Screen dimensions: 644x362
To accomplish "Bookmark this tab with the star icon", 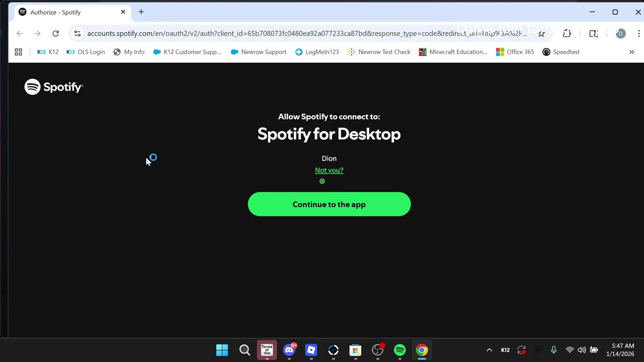I will pos(541,34).
